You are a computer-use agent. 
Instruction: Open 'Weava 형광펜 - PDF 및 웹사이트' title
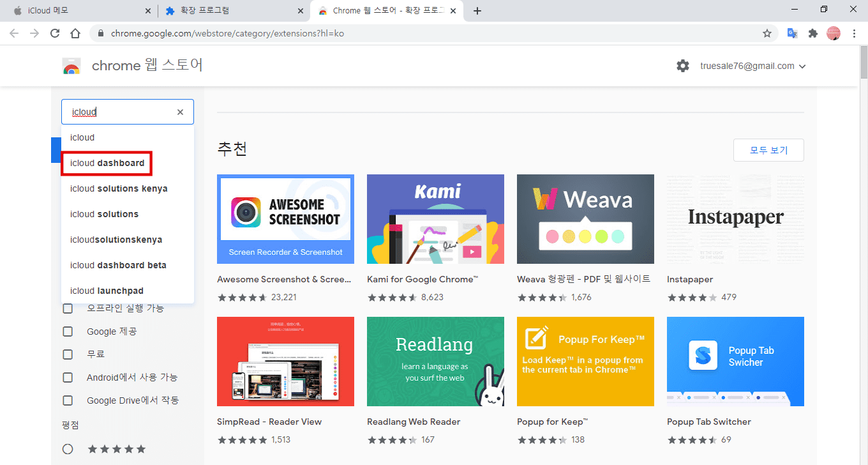coord(583,279)
